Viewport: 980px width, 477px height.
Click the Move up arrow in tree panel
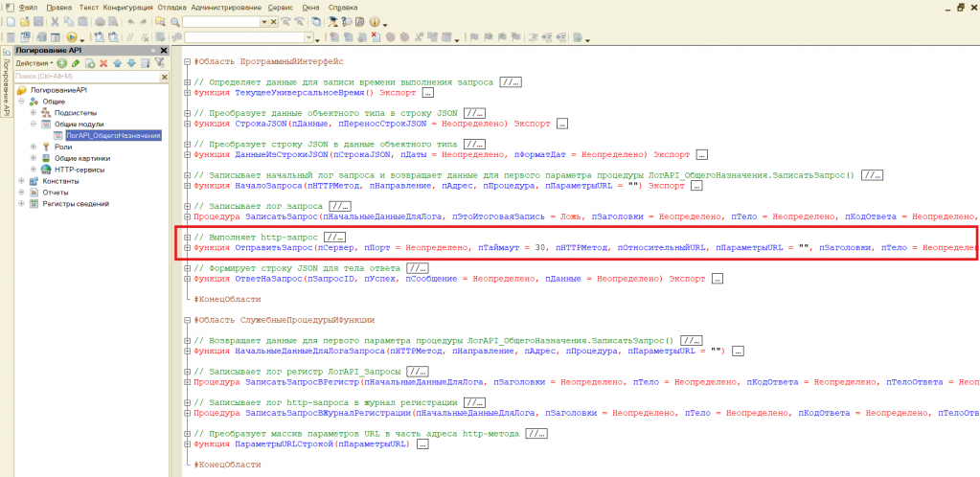coord(118,63)
